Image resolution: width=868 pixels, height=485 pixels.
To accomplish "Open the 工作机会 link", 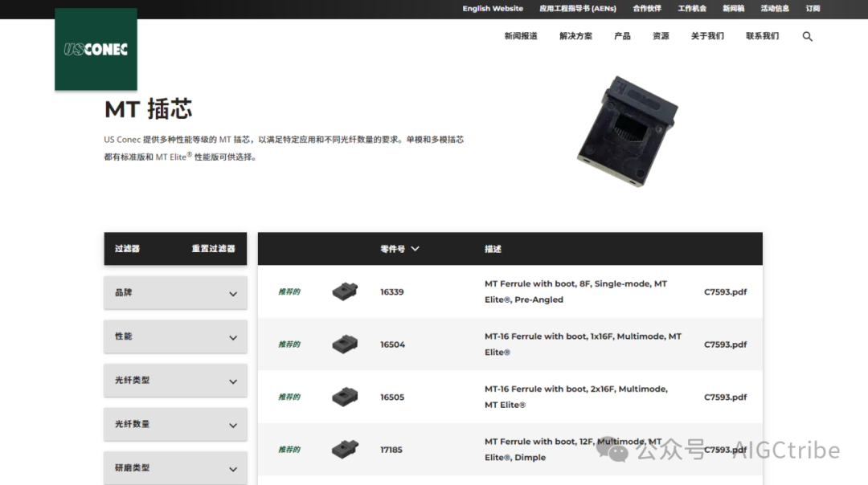I will pyautogui.click(x=692, y=8).
